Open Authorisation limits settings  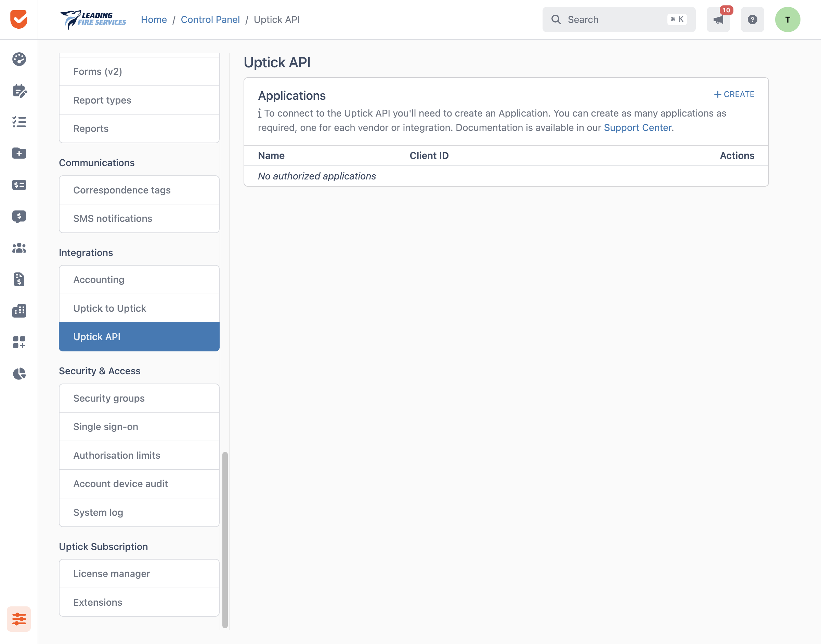click(x=139, y=455)
